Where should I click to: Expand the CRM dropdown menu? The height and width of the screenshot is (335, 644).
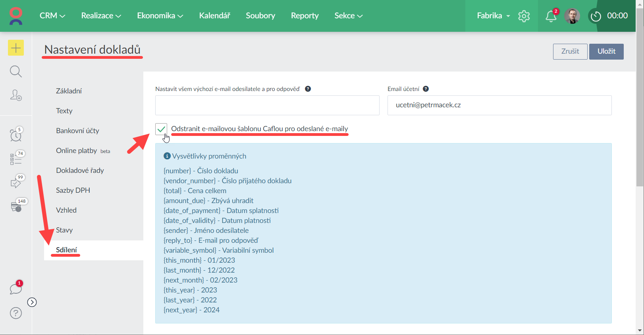(52, 16)
